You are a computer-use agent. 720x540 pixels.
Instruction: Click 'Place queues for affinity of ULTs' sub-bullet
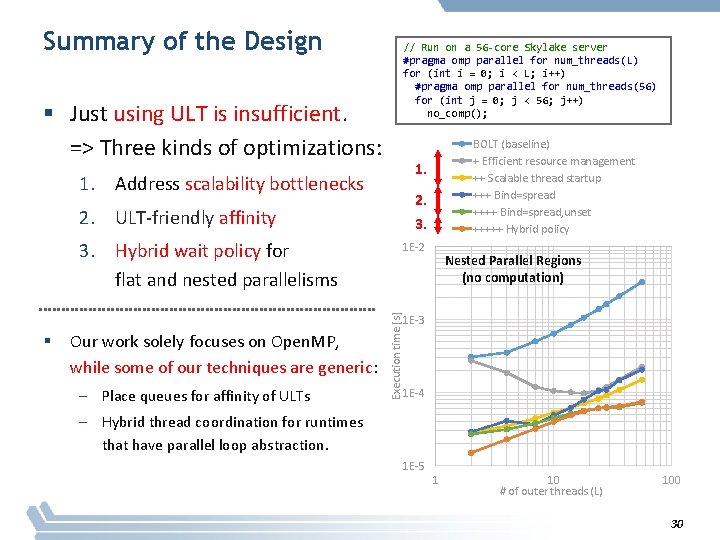coord(206,396)
